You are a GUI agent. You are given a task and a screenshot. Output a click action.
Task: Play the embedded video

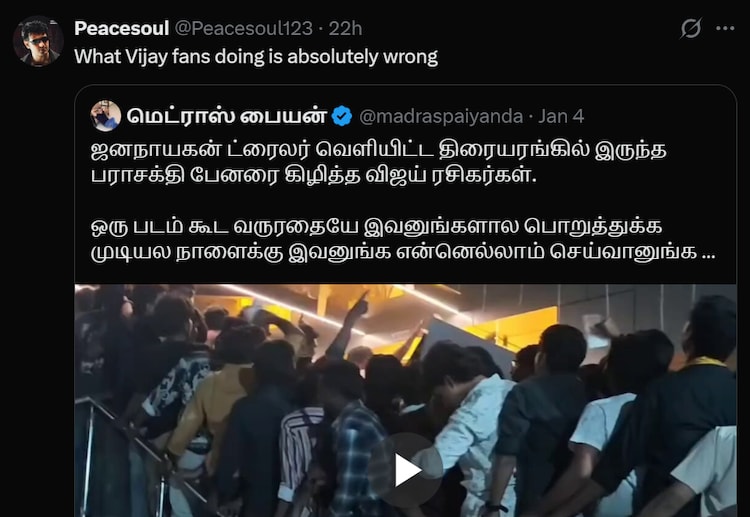click(405, 471)
